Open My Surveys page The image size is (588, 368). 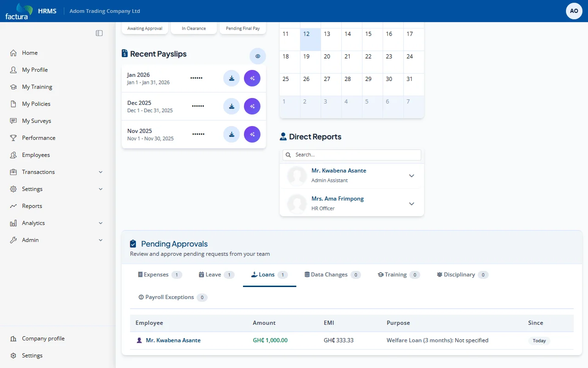(x=36, y=121)
